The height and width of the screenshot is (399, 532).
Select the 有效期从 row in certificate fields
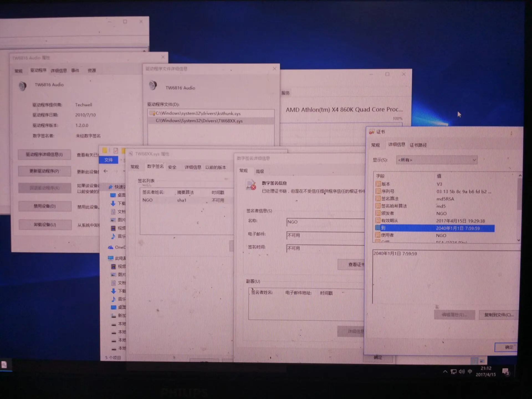coord(434,221)
